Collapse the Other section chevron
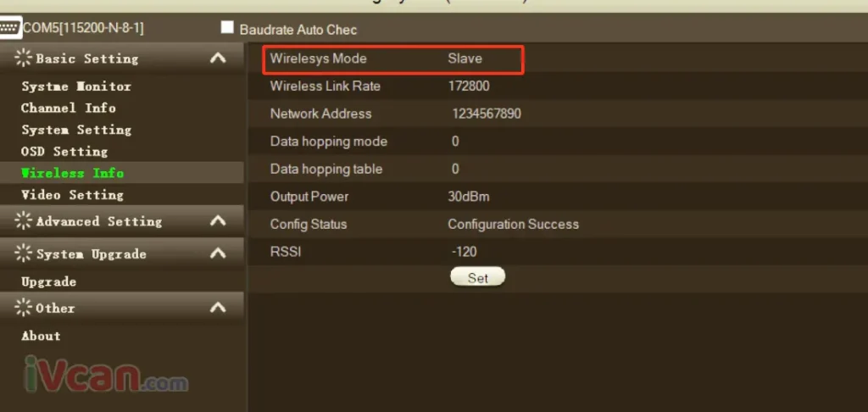This screenshot has height=412, width=868. [x=218, y=308]
